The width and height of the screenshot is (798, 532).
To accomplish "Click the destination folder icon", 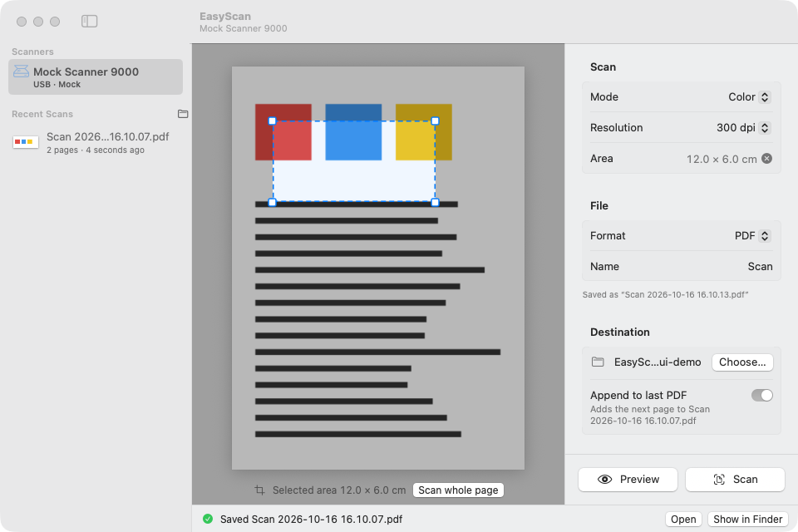I will coord(598,362).
